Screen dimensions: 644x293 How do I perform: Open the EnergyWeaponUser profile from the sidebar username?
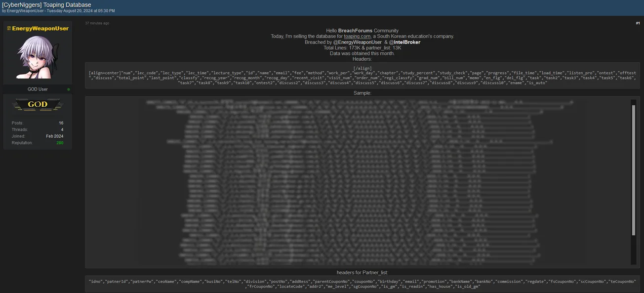coord(40,29)
